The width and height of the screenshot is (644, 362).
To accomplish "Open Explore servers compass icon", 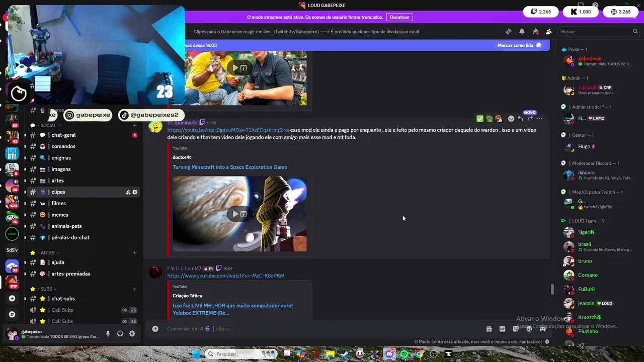I will coord(12,314).
